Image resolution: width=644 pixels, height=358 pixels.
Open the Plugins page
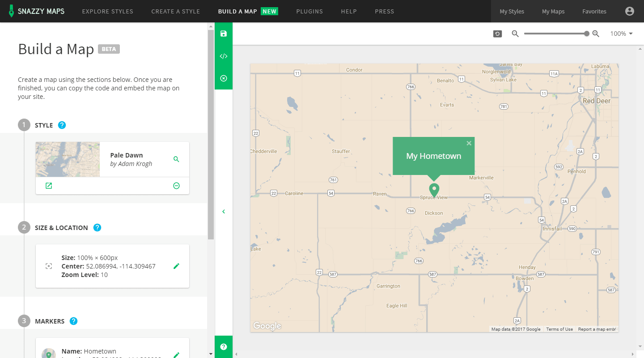point(309,11)
